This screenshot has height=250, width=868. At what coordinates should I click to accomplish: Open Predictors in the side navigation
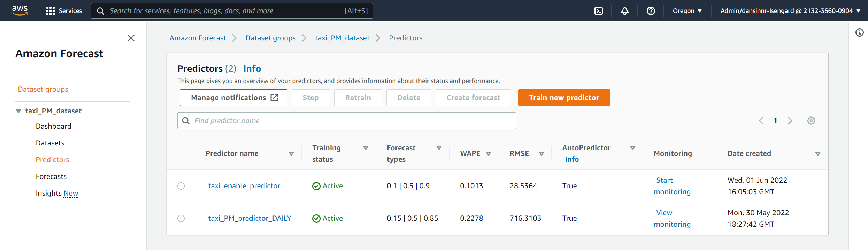pos(52,160)
